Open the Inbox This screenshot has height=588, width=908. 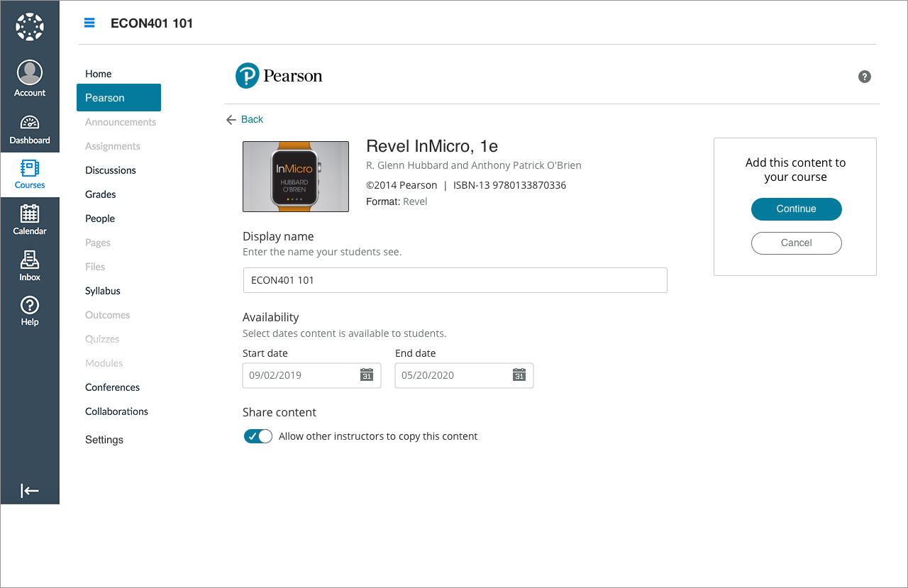pyautogui.click(x=30, y=265)
